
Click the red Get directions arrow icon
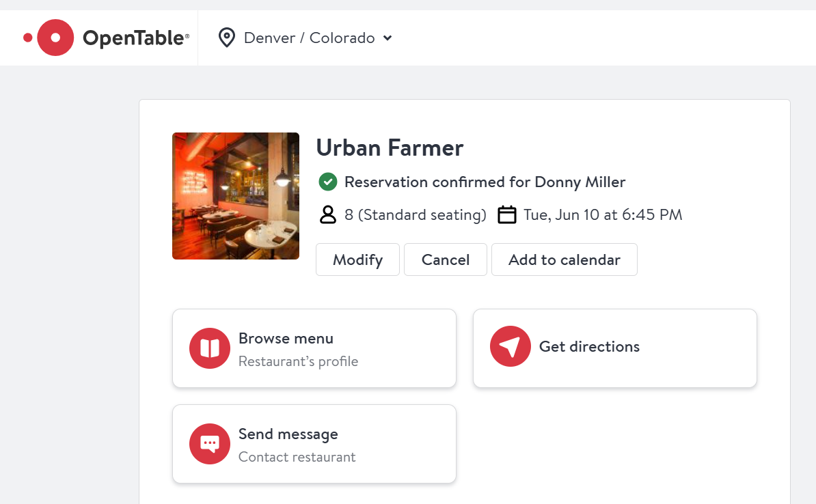click(511, 347)
